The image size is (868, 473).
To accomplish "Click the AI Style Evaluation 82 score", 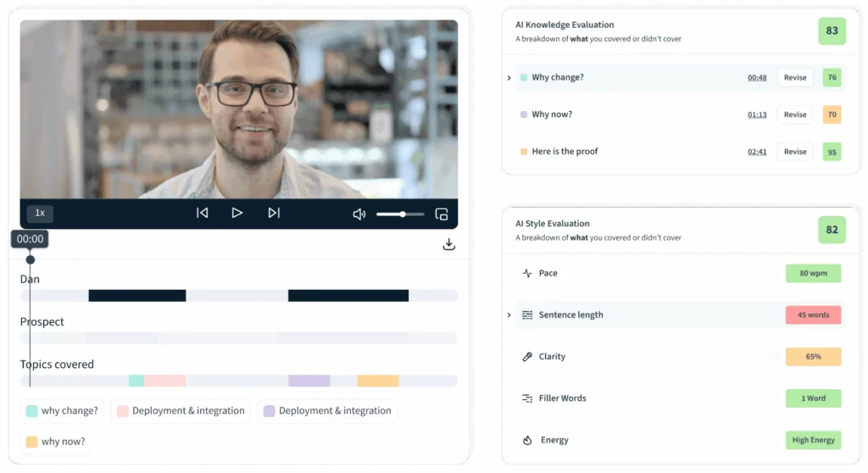I will click(x=832, y=230).
